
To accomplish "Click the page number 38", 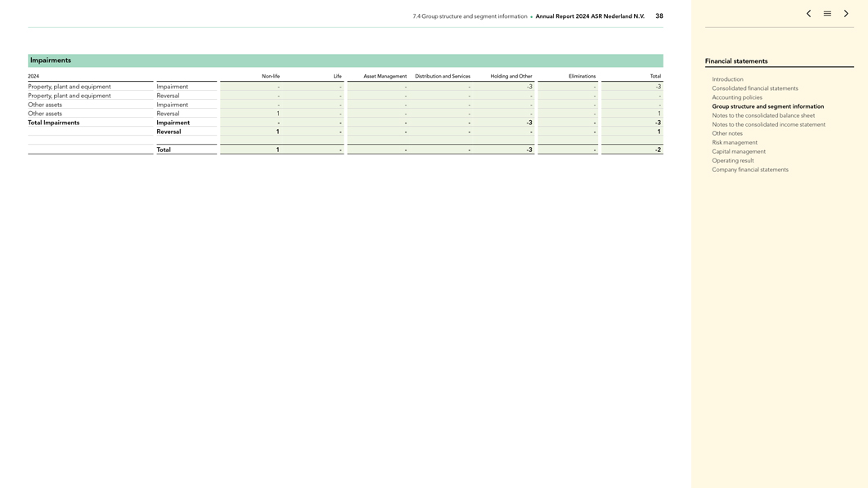I will [659, 16].
